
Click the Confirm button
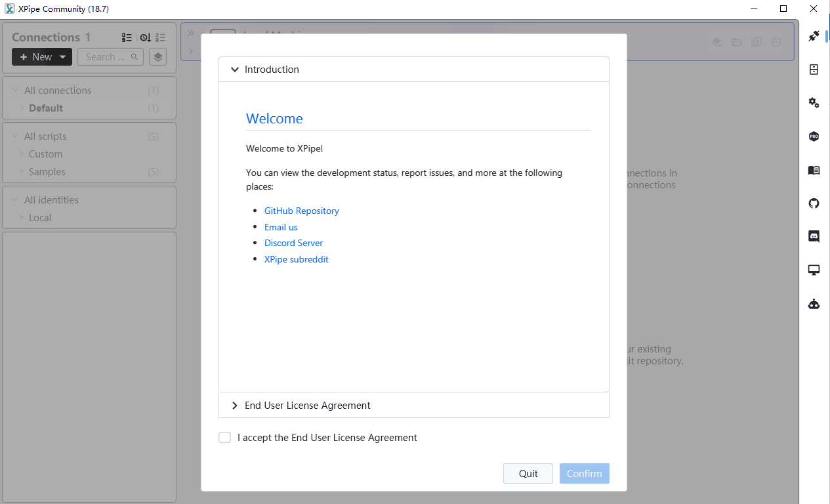point(585,474)
